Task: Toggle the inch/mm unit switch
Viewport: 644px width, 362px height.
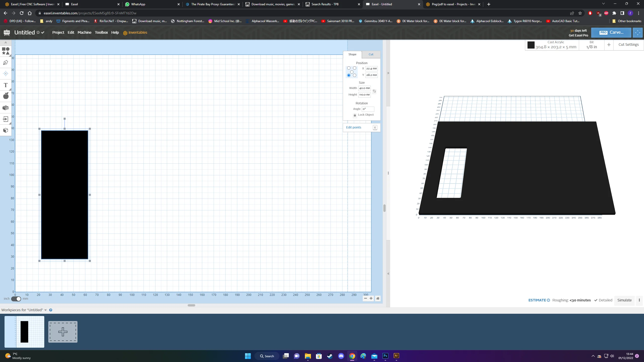Action: [16, 299]
